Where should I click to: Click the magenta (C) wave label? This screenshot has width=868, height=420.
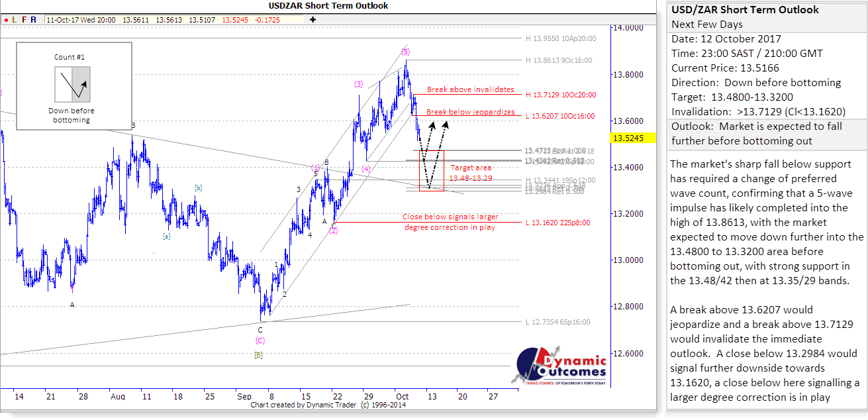[260, 341]
